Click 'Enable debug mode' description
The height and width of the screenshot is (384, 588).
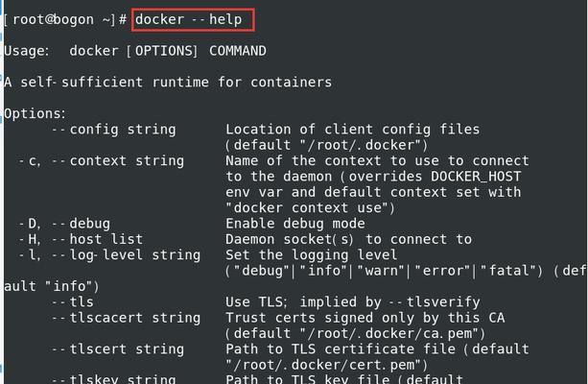point(295,224)
